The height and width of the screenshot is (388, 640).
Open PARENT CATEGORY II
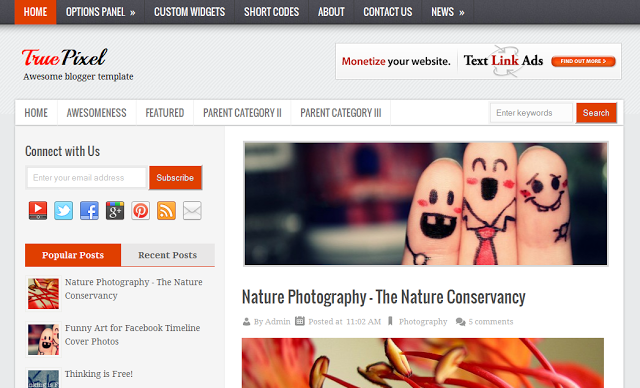coord(242,113)
